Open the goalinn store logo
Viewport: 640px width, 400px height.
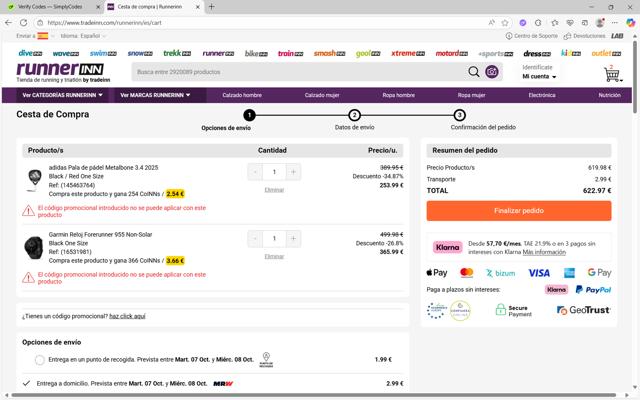point(368,53)
